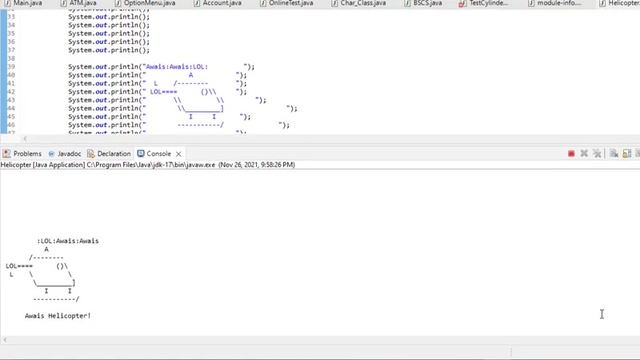The image size is (640, 360).
Task: Click the error-marked TestCylinde... file icon
Action: pyautogui.click(x=462, y=3)
